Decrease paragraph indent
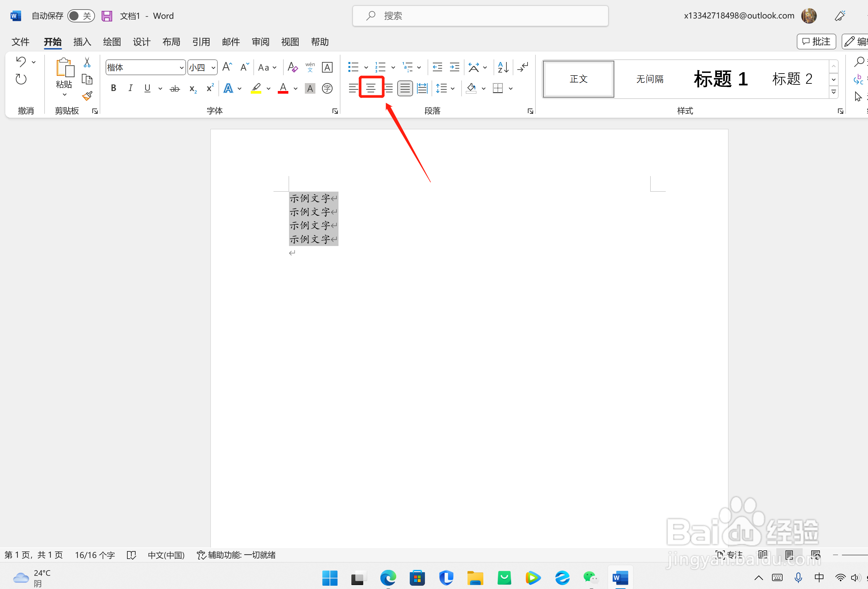This screenshot has width=868, height=589. (x=437, y=67)
